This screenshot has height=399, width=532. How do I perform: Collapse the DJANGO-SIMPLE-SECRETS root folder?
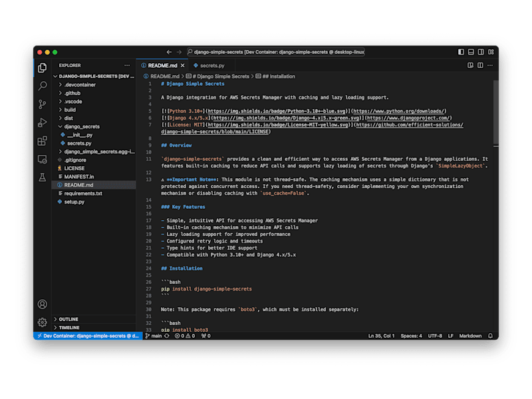point(94,76)
